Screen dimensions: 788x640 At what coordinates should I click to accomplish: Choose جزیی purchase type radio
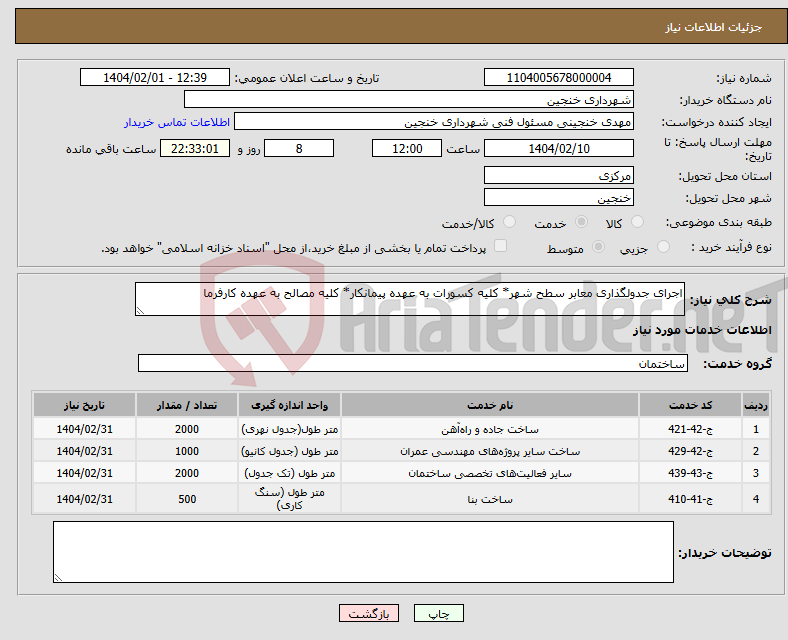[663, 247]
